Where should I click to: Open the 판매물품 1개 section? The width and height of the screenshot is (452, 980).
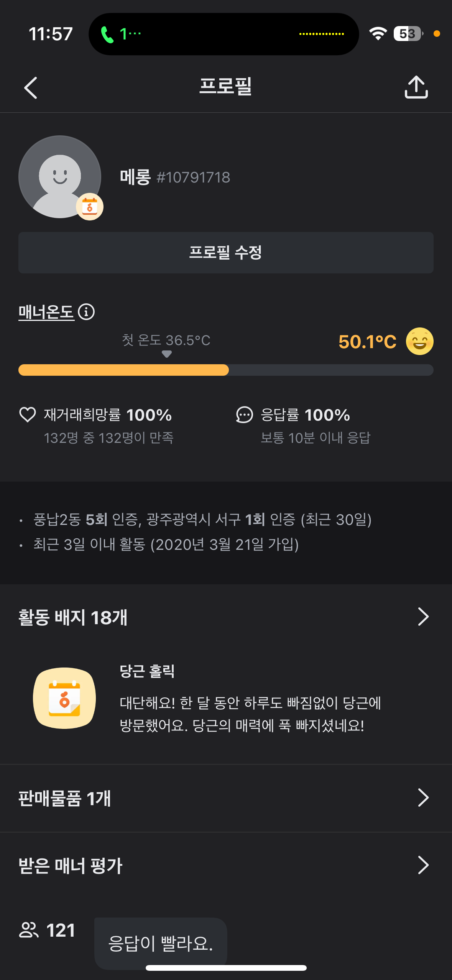point(65,799)
